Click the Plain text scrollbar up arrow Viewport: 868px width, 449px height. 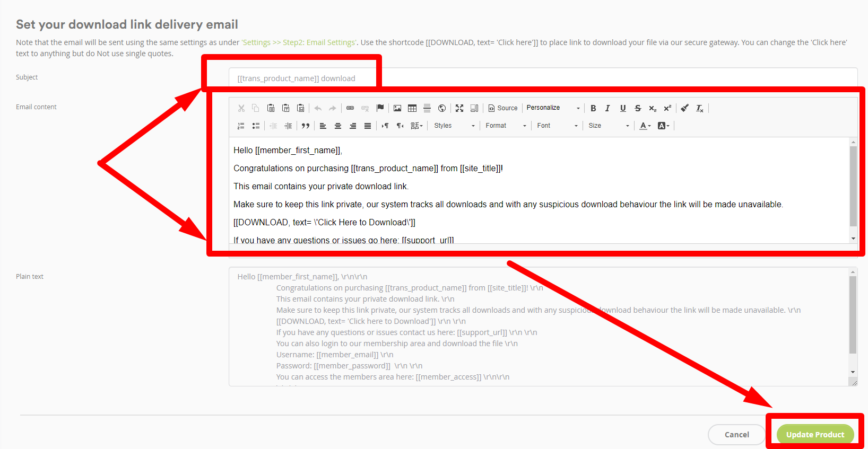(853, 272)
